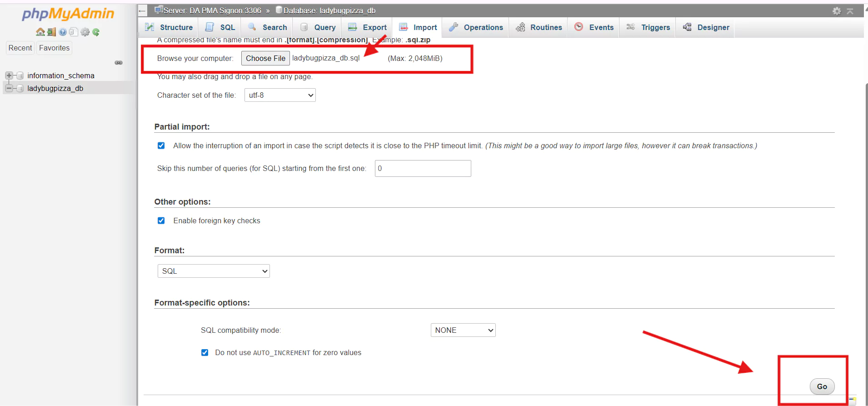Click Database: ladybugpizza_db breadcrumb link
This screenshot has height=406, width=868.
329,10
